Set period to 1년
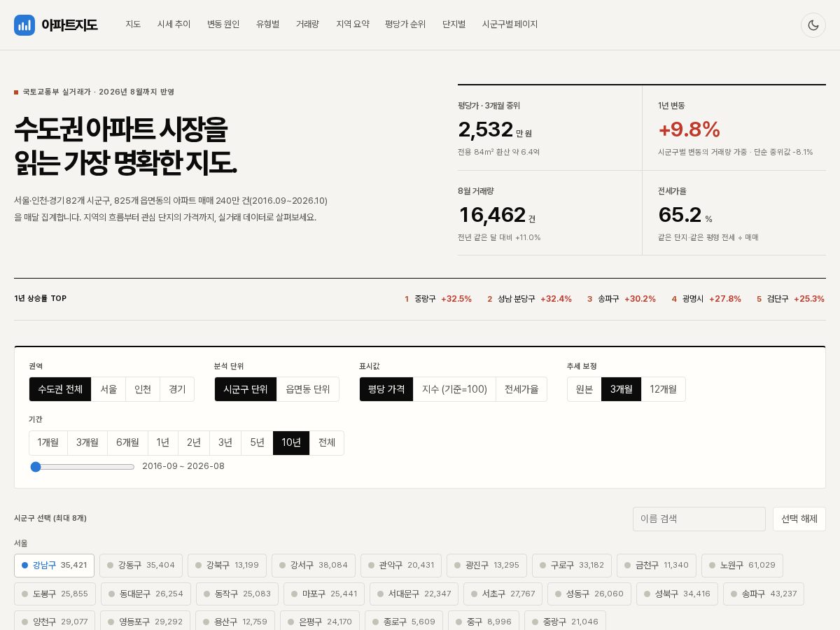This screenshot has height=630, width=840. coord(163,443)
